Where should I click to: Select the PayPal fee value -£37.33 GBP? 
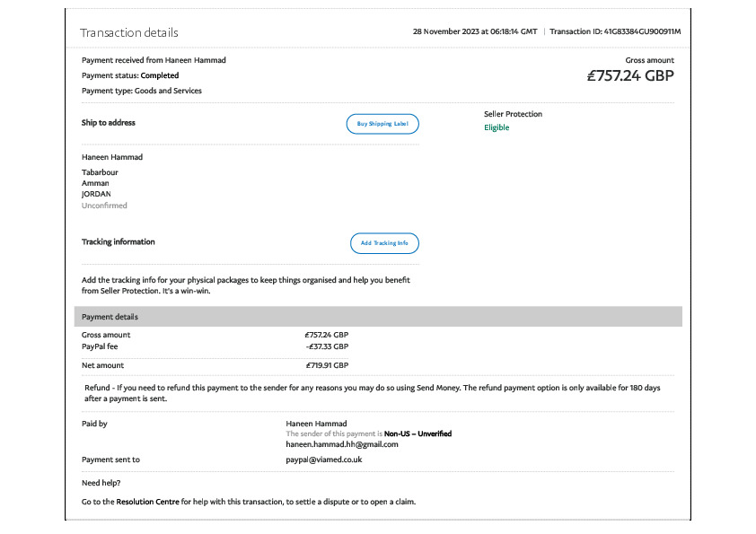click(326, 346)
